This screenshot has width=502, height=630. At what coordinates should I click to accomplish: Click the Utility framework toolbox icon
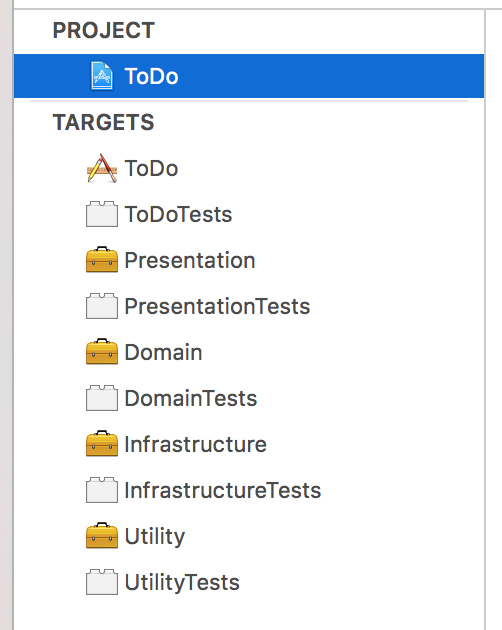coord(102,536)
